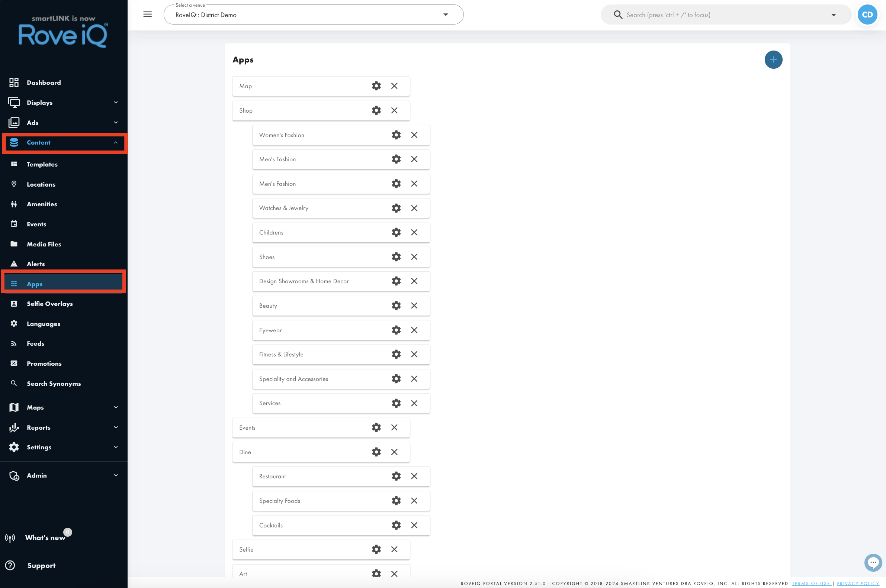Open CD user avatar menu
The image size is (886, 588).
(867, 14)
